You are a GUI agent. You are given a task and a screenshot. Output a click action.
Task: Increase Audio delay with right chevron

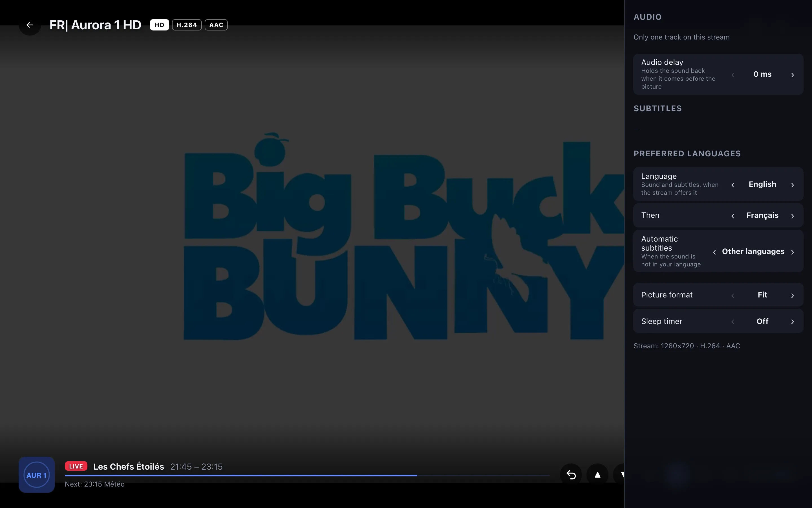(x=793, y=75)
